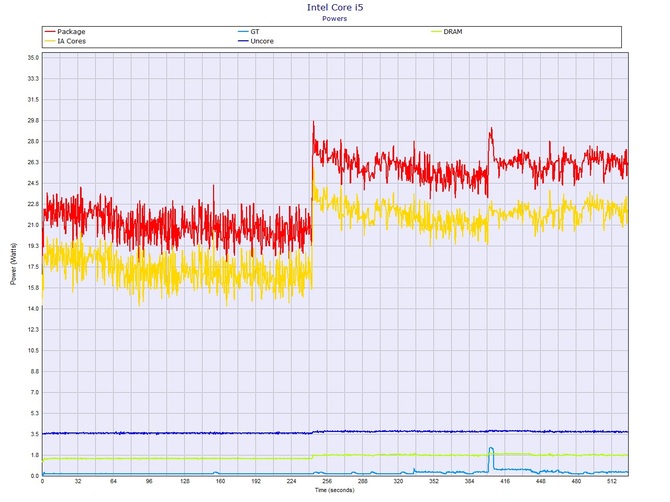The image size is (670, 502).
Task: Click the IA Cores legend entry
Action: tap(65, 41)
